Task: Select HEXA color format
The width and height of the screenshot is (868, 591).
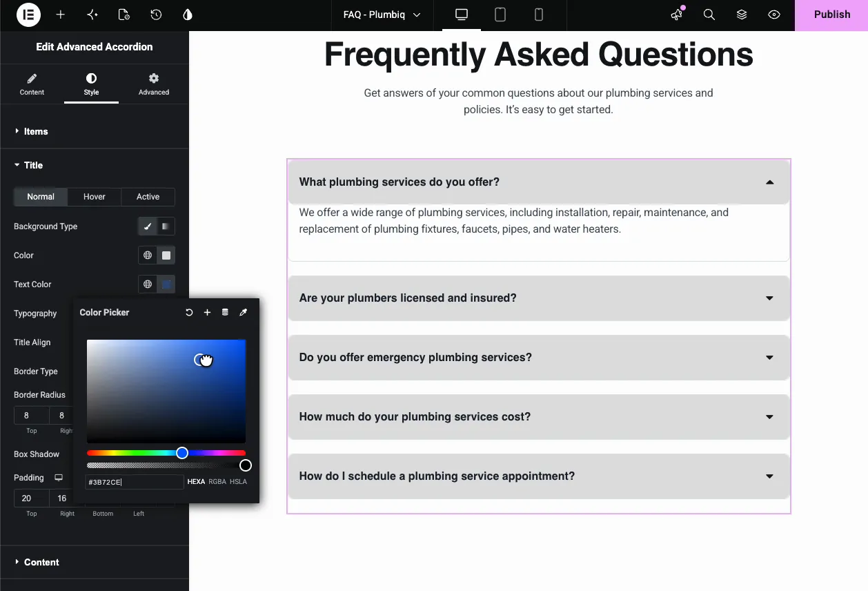Action: point(196,482)
